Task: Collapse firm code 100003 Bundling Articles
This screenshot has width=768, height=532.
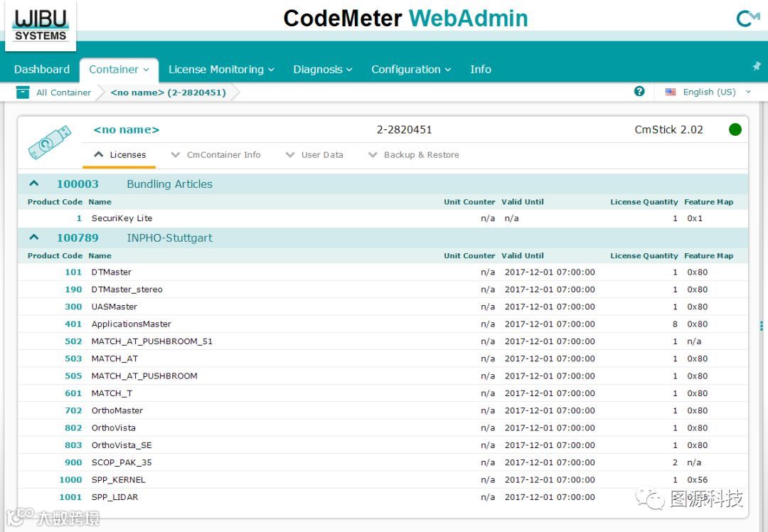Action: point(34,183)
